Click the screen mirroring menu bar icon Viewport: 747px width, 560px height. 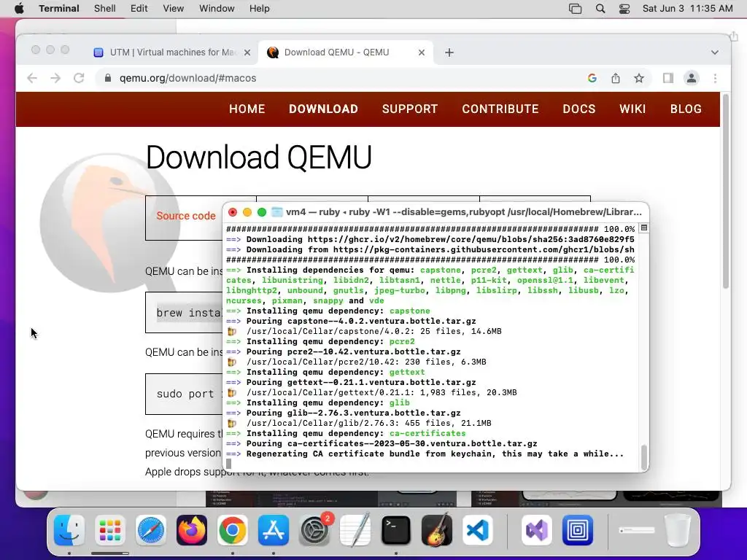(575, 9)
